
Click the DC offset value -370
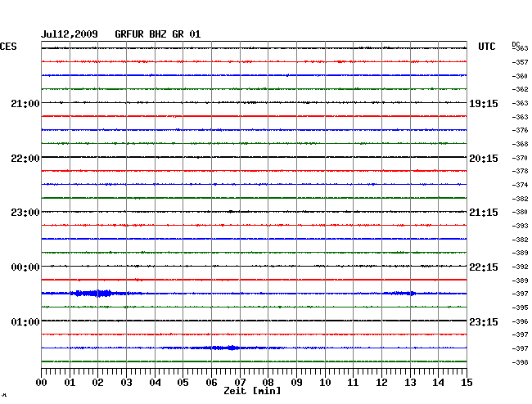[520, 158]
